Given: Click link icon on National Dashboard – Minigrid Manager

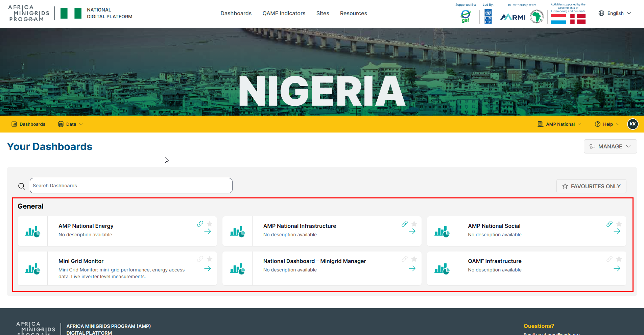Looking at the screenshot, I should click(405, 259).
